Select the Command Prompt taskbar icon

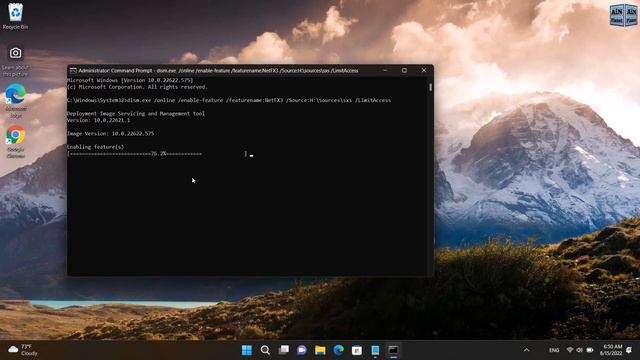pos(393,350)
